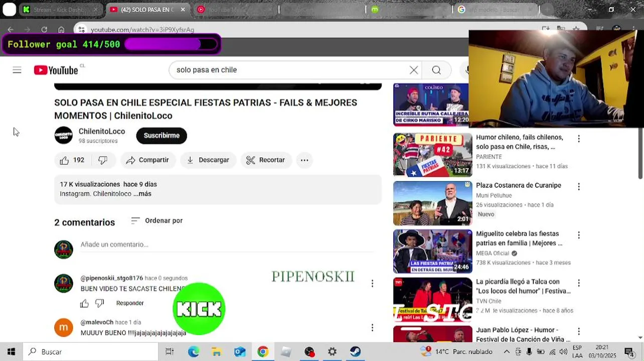Reload page with browser refresh icon
Viewport: 644px width, 361px height.
click(x=44, y=30)
